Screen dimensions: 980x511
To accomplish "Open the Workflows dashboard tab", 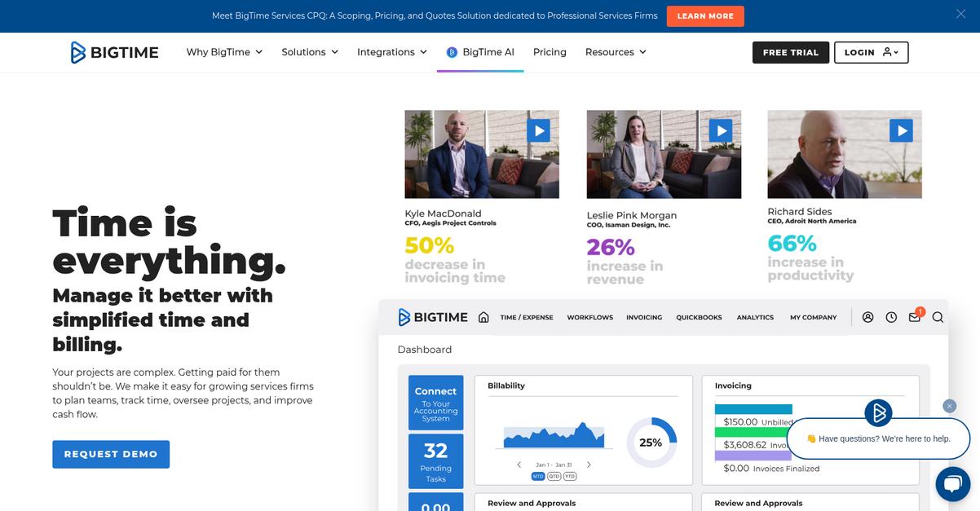I will coord(590,318).
